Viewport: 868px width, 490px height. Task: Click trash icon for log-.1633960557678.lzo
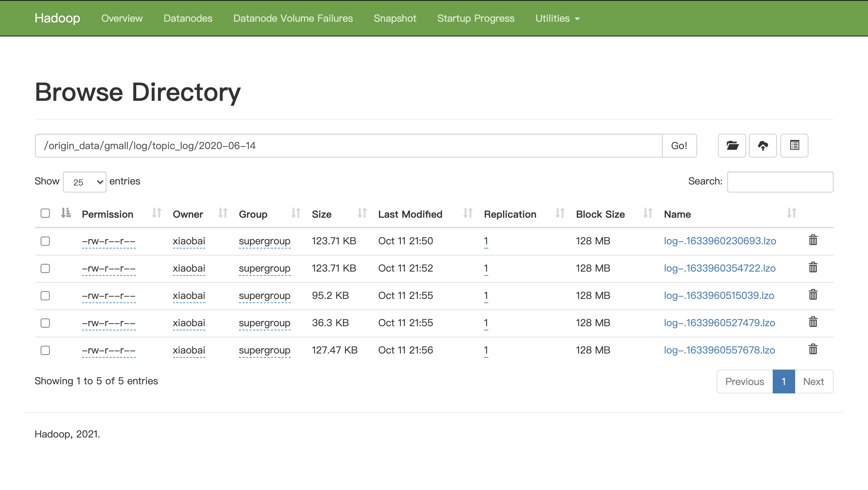coord(813,350)
